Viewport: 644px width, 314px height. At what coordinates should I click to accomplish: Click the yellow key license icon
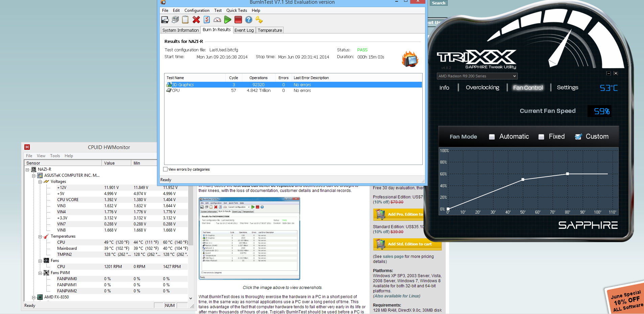point(259,20)
